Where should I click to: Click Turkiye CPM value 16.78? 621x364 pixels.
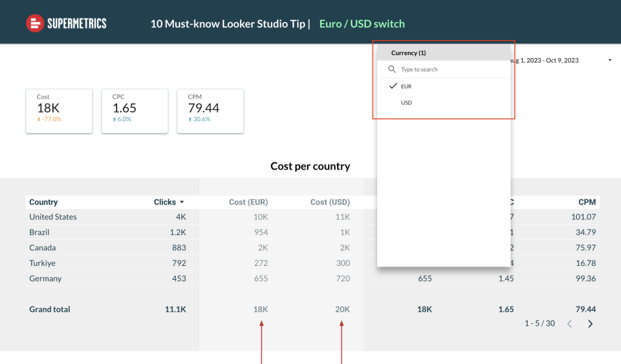(586, 263)
